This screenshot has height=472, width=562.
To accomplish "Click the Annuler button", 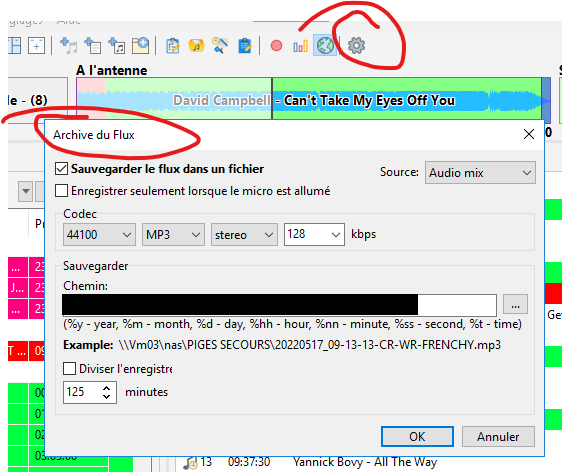I will click(x=498, y=437).
